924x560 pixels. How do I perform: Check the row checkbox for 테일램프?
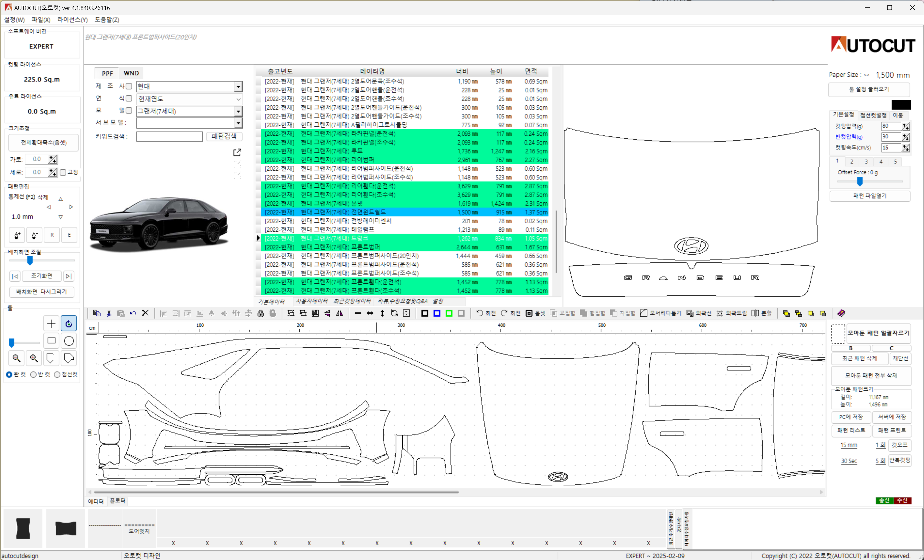click(258, 229)
